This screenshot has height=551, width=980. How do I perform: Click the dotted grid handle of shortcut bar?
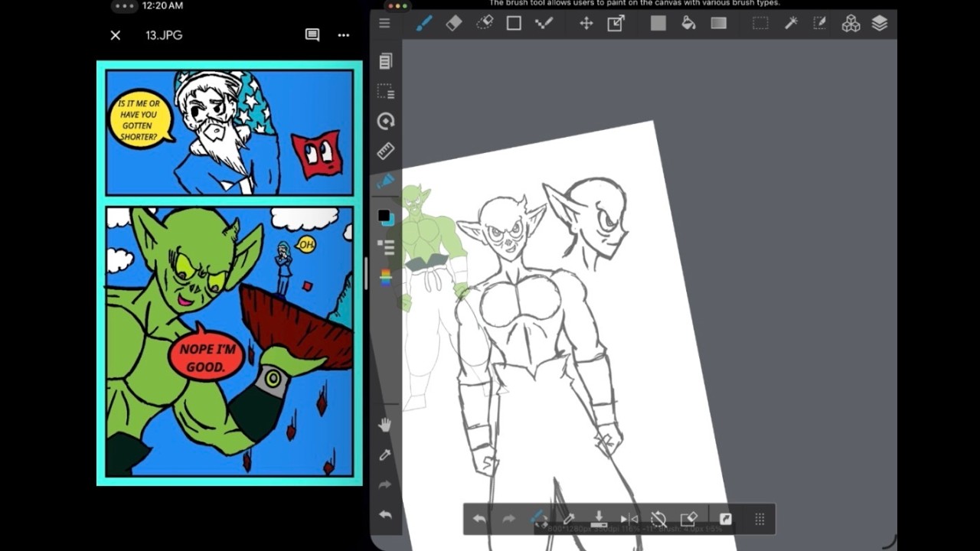[759, 519]
